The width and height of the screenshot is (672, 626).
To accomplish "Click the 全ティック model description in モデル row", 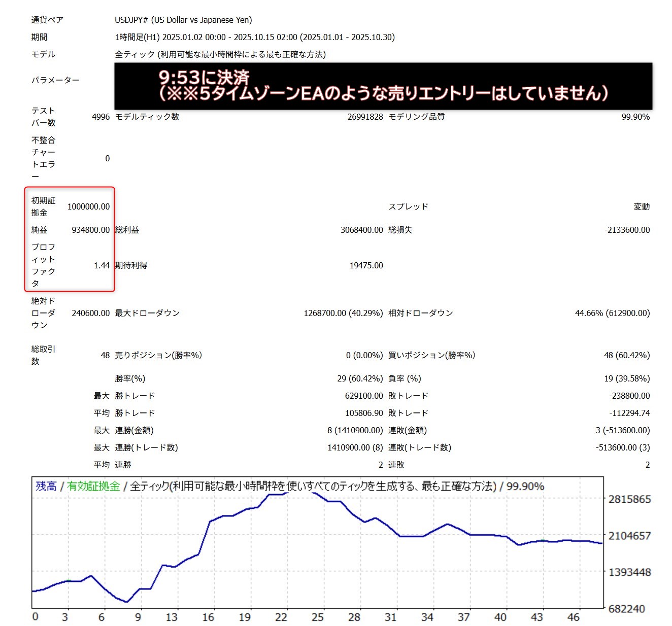I will click(220, 54).
